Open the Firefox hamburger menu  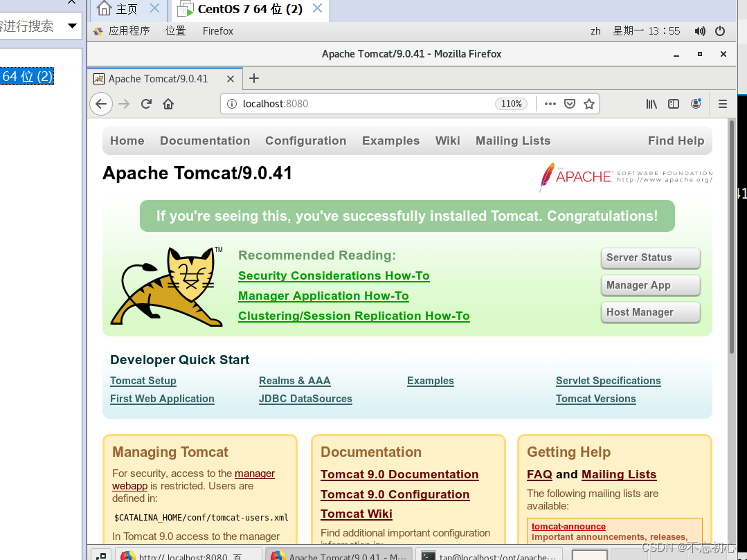(722, 104)
